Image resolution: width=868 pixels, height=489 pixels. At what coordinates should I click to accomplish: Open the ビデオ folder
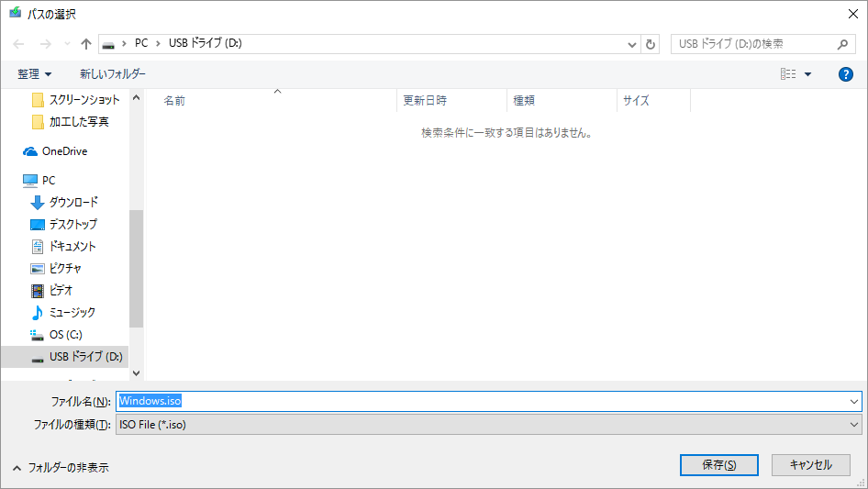click(x=51, y=290)
